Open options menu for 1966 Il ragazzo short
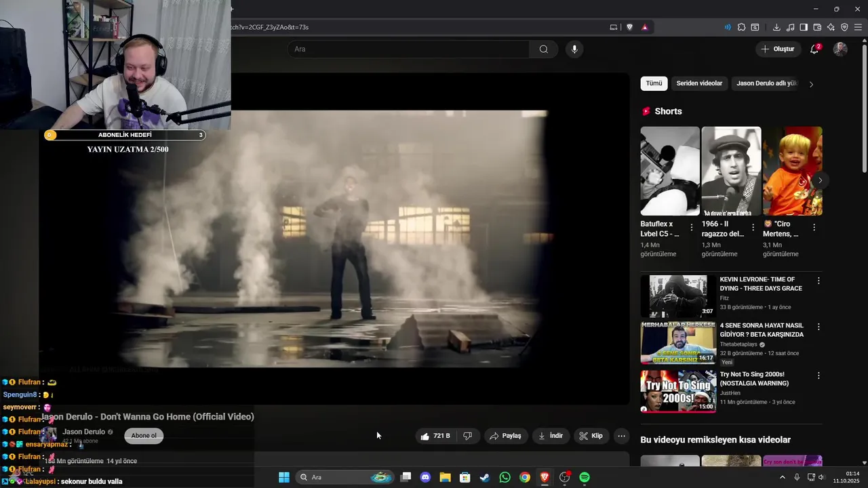This screenshot has height=488, width=868. pyautogui.click(x=753, y=227)
